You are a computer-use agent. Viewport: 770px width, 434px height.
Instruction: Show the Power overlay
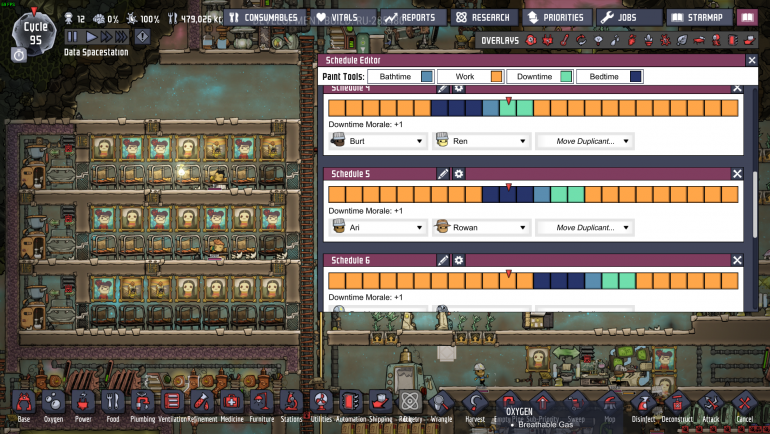[x=548, y=40]
